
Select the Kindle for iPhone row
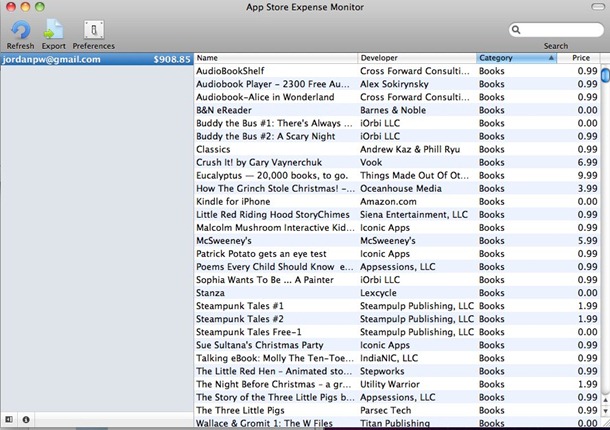pos(397,202)
